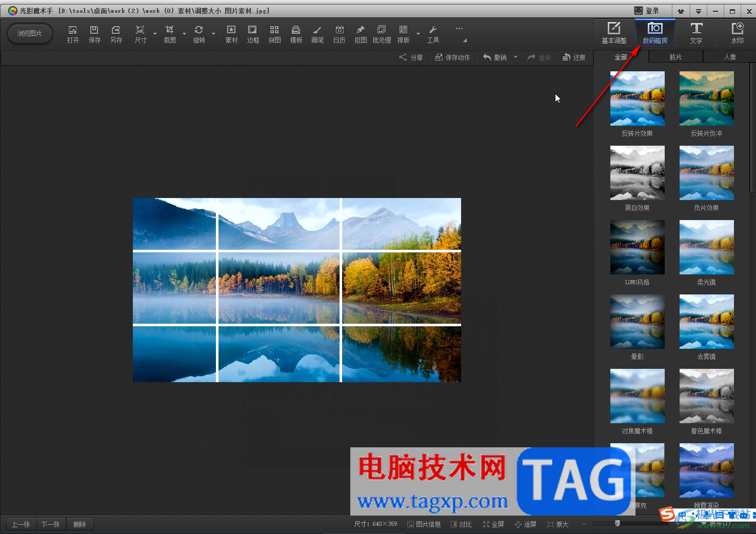Viewport: 756px width, 534px height.
Task: Apply 对焦魔术棒 effect thumbnail
Action: (x=637, y=396)
